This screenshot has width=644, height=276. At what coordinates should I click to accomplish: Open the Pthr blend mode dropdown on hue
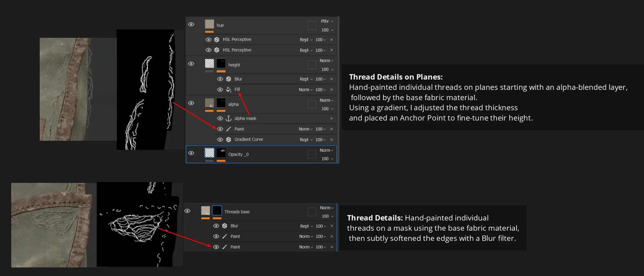pyautogui.click(x=327, y=21)
